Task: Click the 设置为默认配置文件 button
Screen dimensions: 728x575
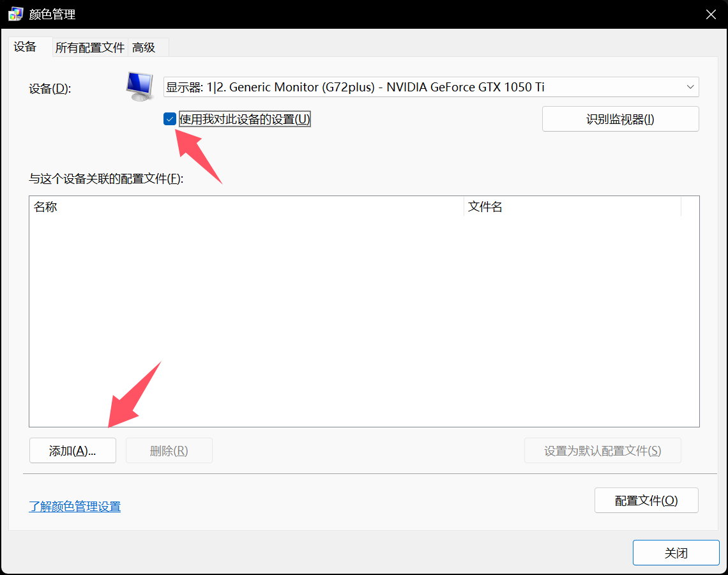Action: (x=602, y=450)
